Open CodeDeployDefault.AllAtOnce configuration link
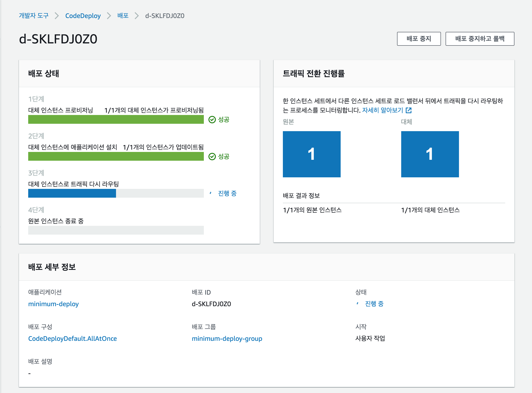This screenshot has height=393, width=532. coord(72,339)
